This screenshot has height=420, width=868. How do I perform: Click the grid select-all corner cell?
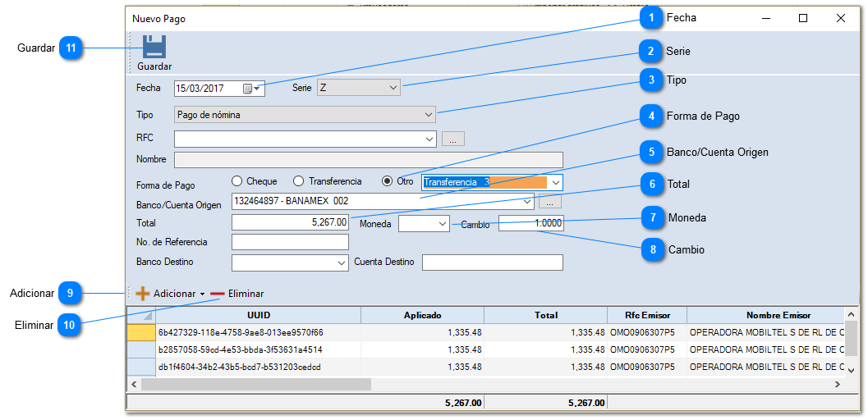[x=140, y=315]
